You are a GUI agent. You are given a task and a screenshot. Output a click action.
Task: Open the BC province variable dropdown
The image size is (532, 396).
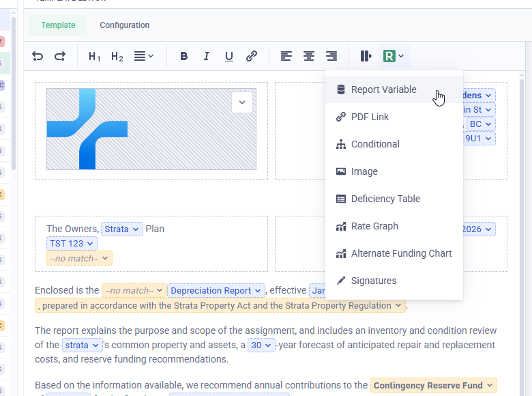[481, 124]
